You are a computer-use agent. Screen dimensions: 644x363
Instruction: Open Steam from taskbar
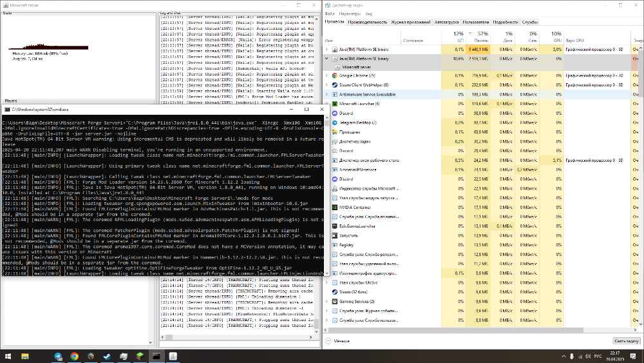click(x=107, y=357)
